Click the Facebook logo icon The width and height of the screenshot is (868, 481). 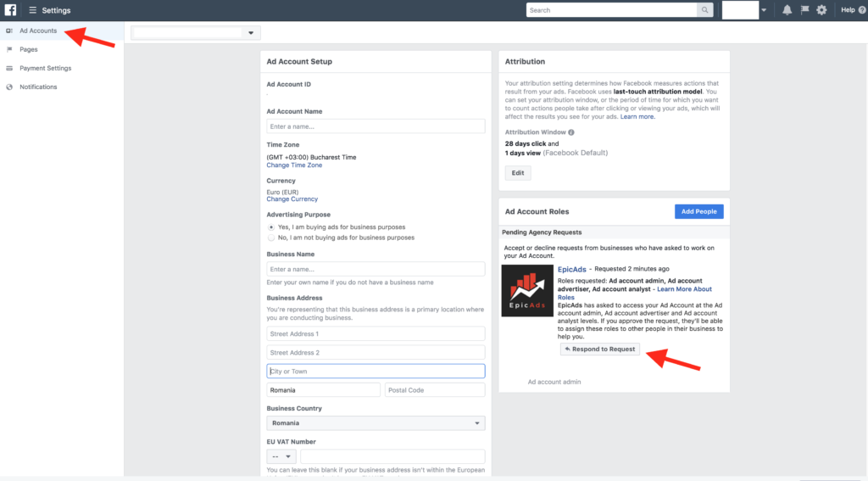(10, 10)
